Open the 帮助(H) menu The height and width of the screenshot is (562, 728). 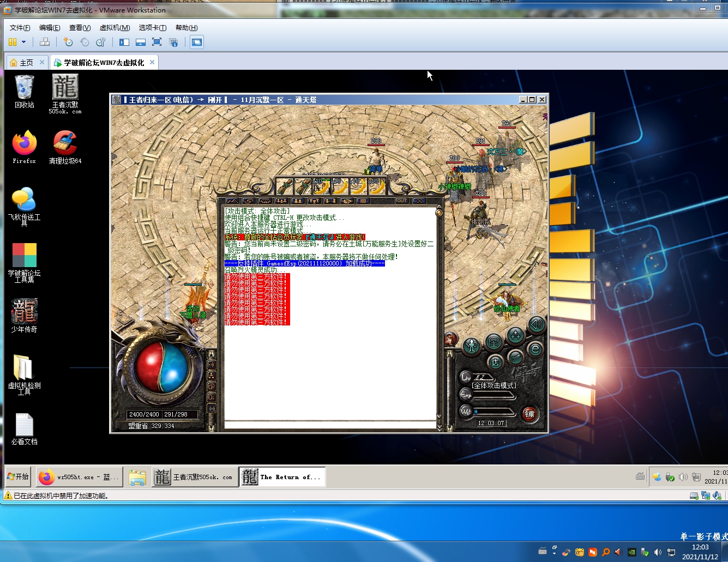186,28
